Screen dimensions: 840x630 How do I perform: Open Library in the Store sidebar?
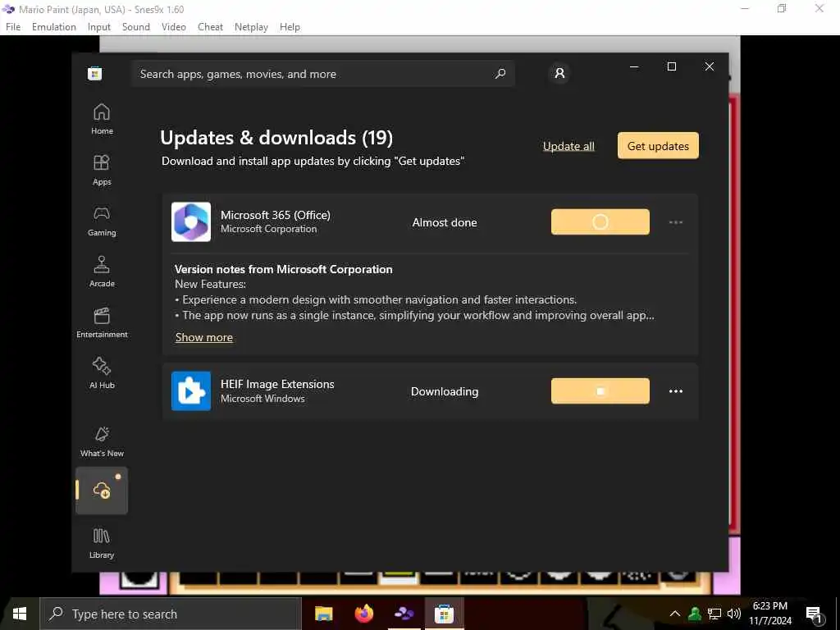pos(102,544)
